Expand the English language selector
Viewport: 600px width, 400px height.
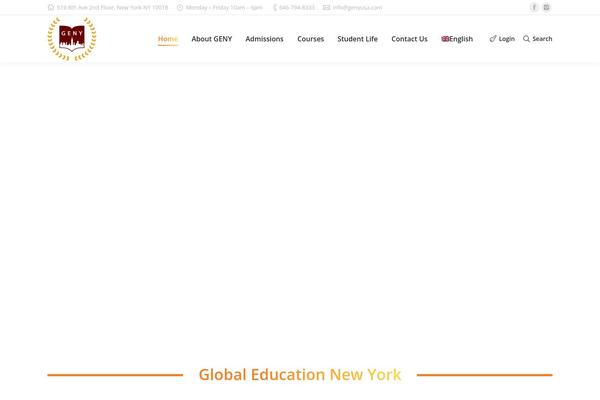click(457, 39)
